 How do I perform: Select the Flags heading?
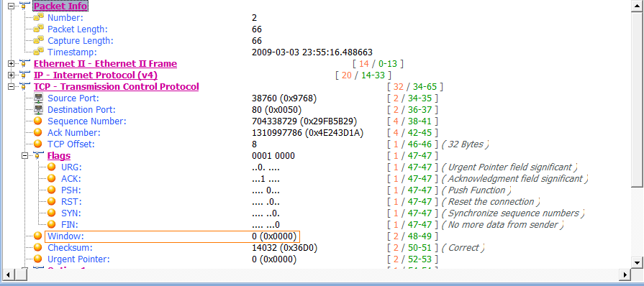tap(59, 155)
